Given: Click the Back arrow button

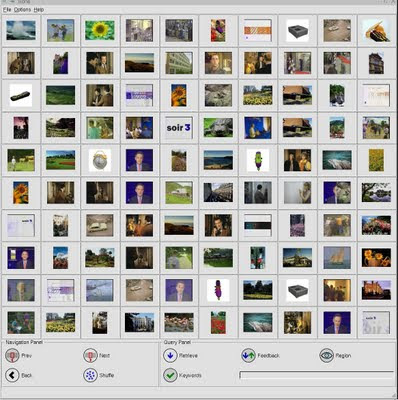Looking at the screenshot, I should 12,375.
